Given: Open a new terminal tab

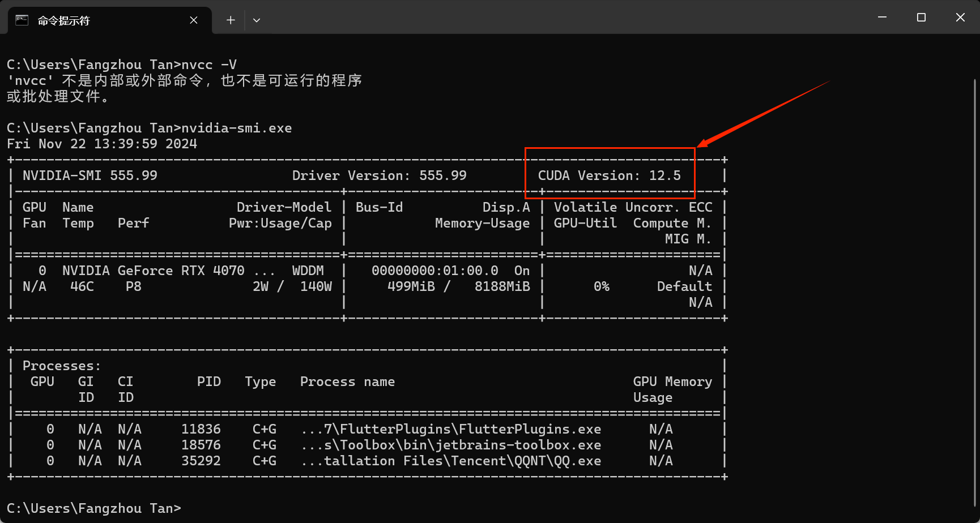Looking at the screenshot, I should [x=231, y=20].
